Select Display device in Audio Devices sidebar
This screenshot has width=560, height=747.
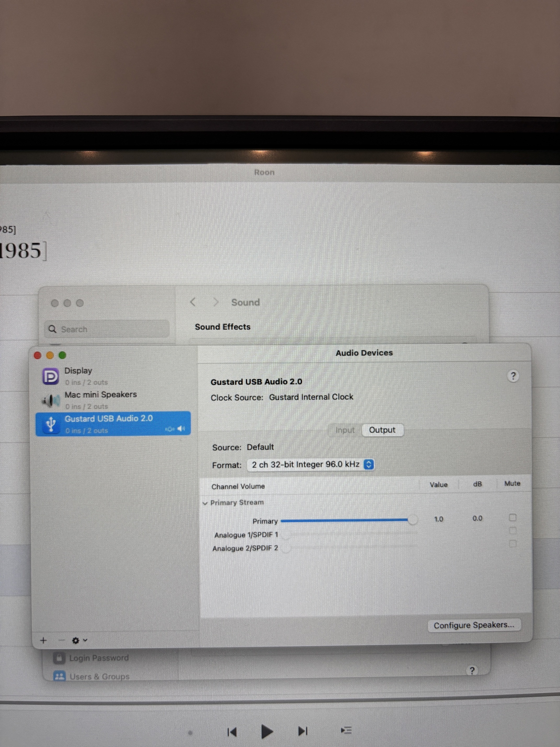[113, 376]
